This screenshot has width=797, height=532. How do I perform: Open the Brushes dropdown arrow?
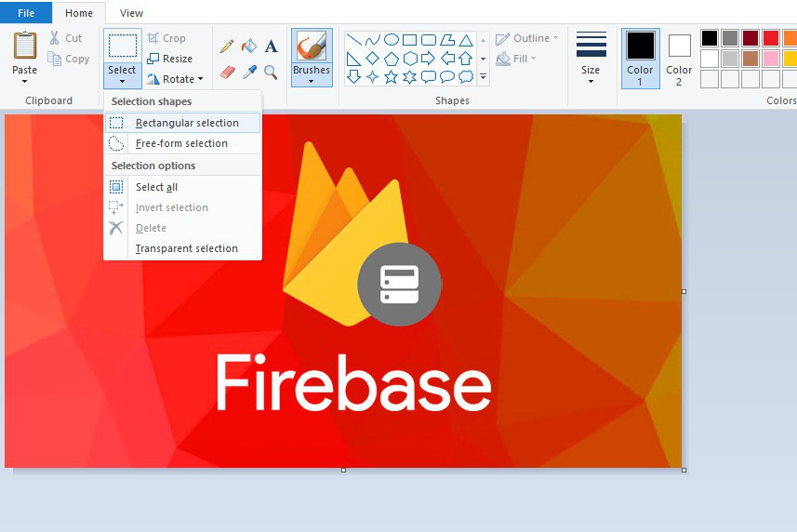click(x=312, y=81)
